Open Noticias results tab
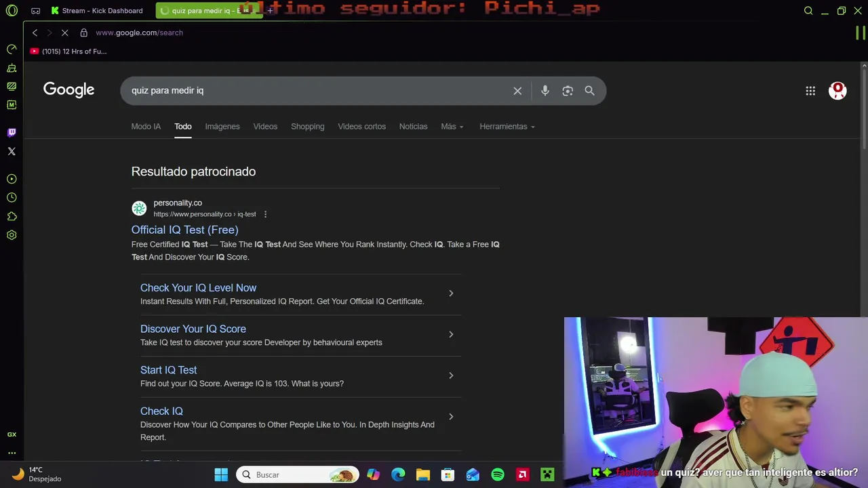Viewport: 868px width, 488px height. [413, 127]
